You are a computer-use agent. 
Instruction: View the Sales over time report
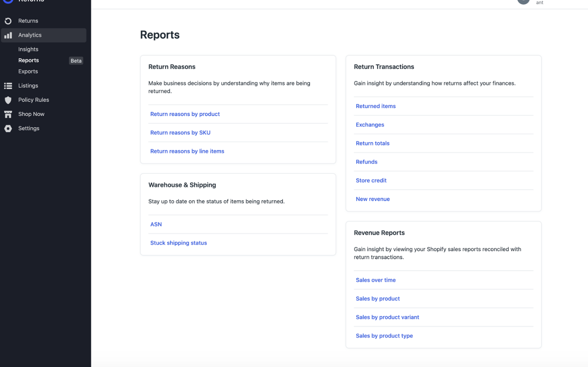[376, 280]
